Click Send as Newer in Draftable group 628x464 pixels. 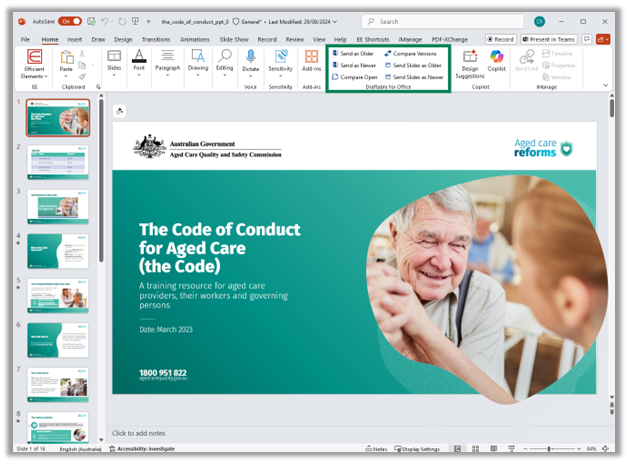(354, 65)
